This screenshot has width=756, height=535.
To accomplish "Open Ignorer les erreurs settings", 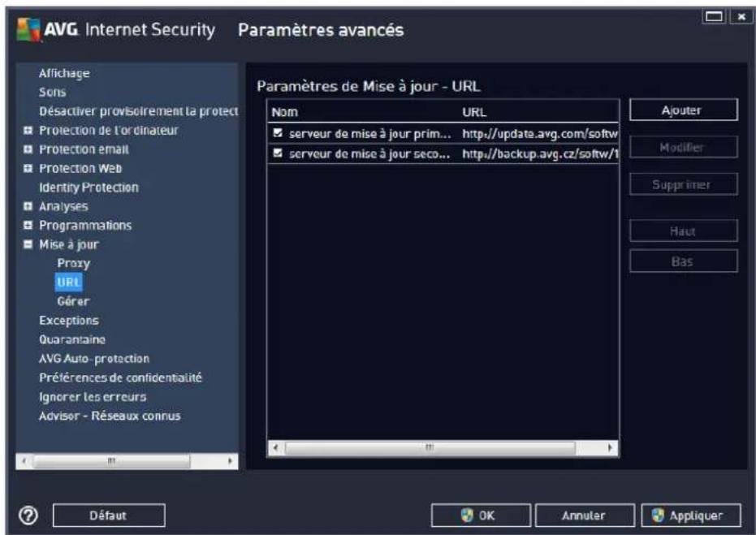I will pyautogui.click(x=92, y=397).
